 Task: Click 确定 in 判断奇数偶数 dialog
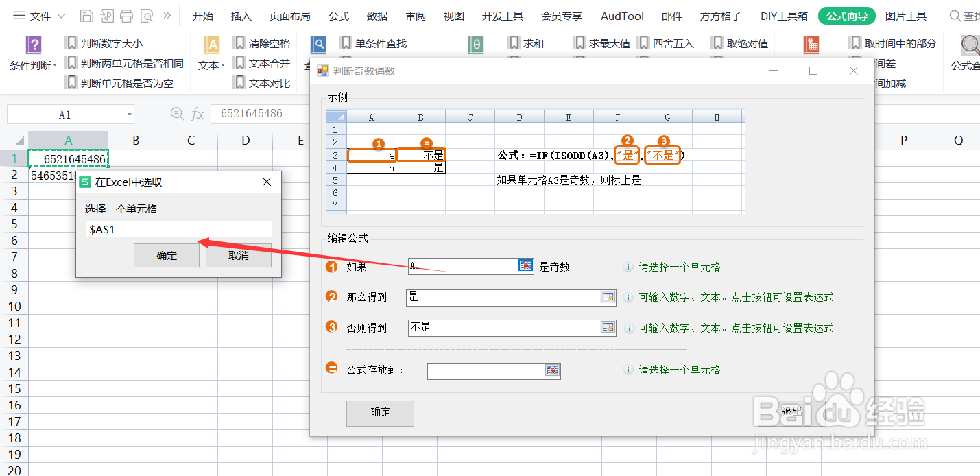[x=381, y=413]
